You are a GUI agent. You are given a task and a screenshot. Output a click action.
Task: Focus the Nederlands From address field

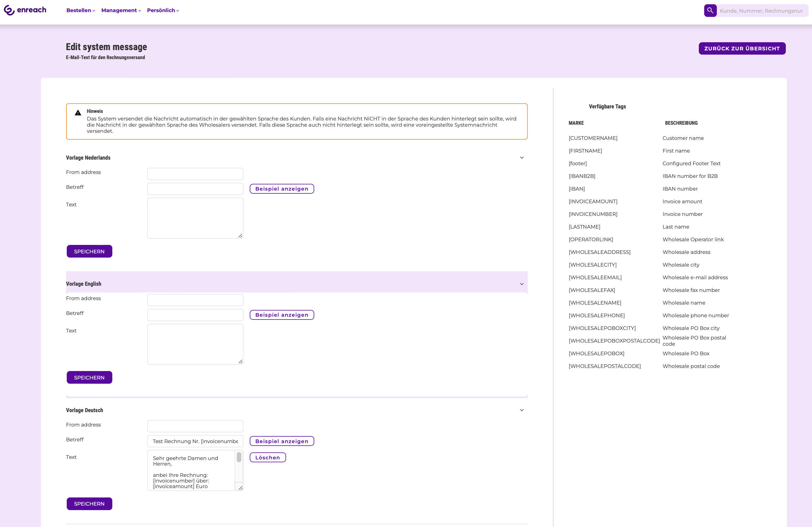click(x=195, y=174)
